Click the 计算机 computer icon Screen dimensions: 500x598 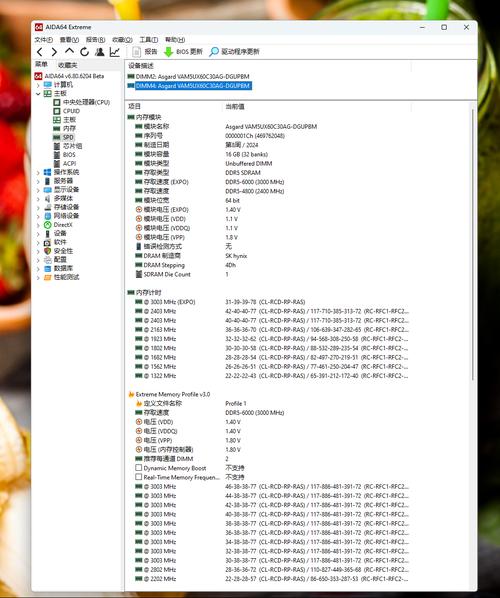click(48, 85)
